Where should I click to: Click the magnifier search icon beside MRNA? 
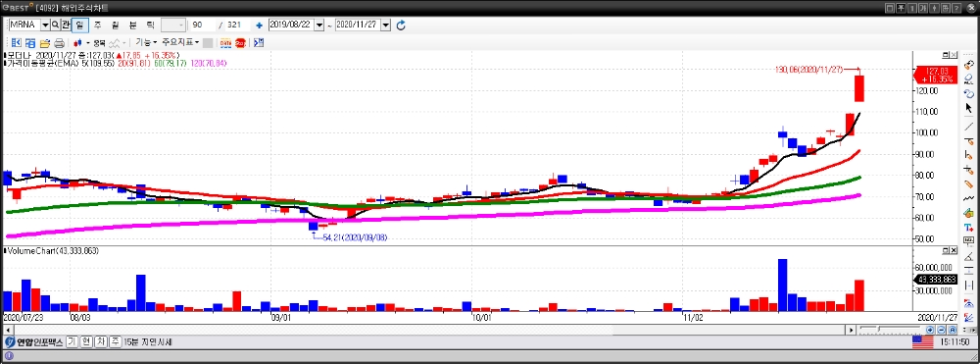pos(55,25)
